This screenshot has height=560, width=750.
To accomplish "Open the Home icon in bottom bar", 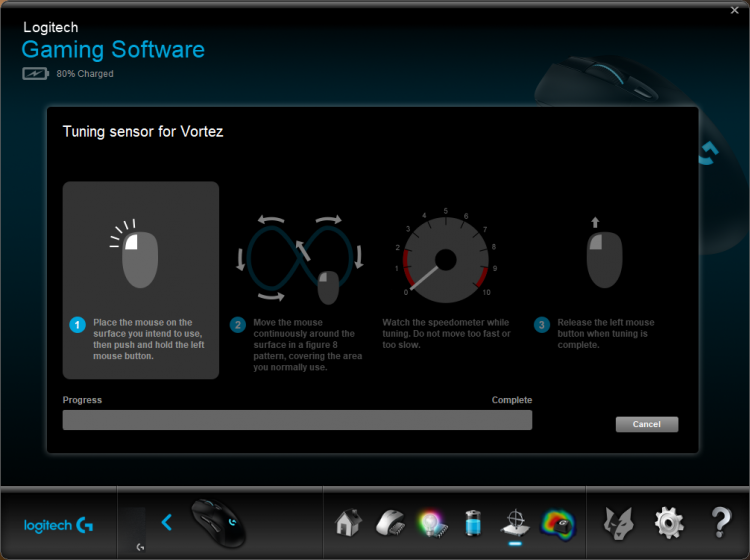I will tap(348, 523).
